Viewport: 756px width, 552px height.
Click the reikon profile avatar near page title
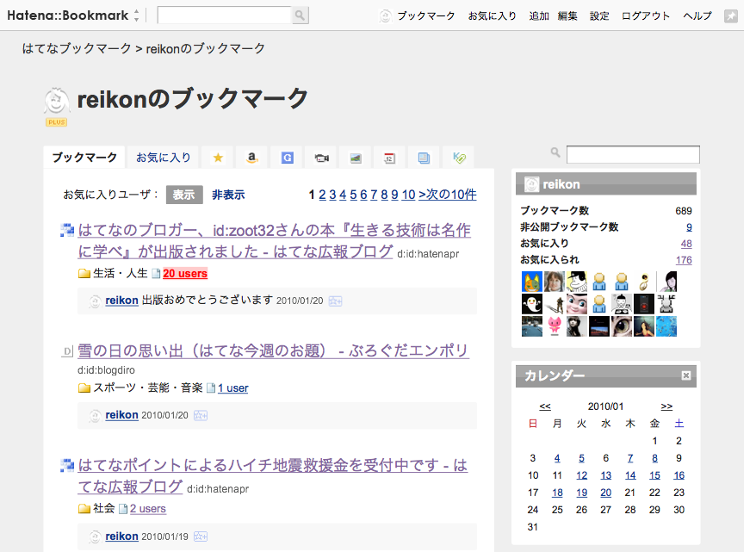(57, 102)
